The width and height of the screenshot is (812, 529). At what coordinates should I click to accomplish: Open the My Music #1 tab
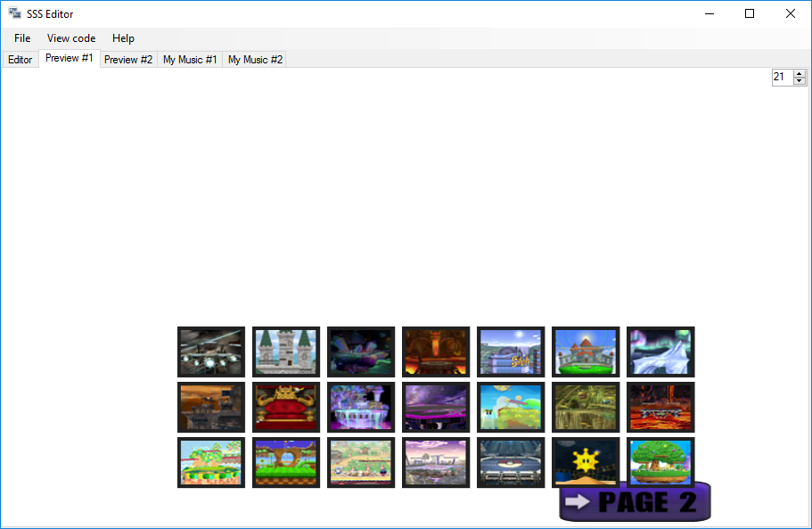point(190,60)
